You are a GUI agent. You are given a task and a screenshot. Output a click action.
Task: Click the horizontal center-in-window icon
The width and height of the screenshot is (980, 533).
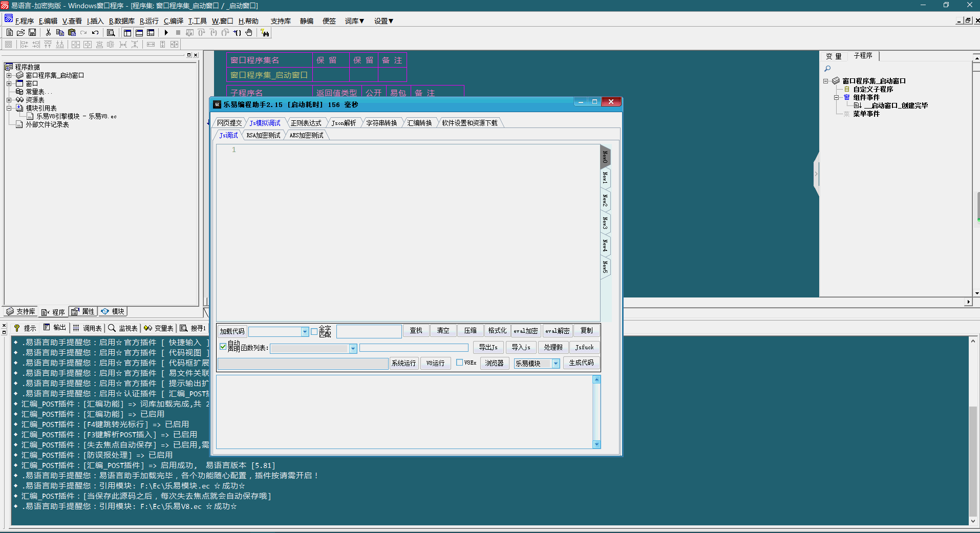click(x=75, y=45)
